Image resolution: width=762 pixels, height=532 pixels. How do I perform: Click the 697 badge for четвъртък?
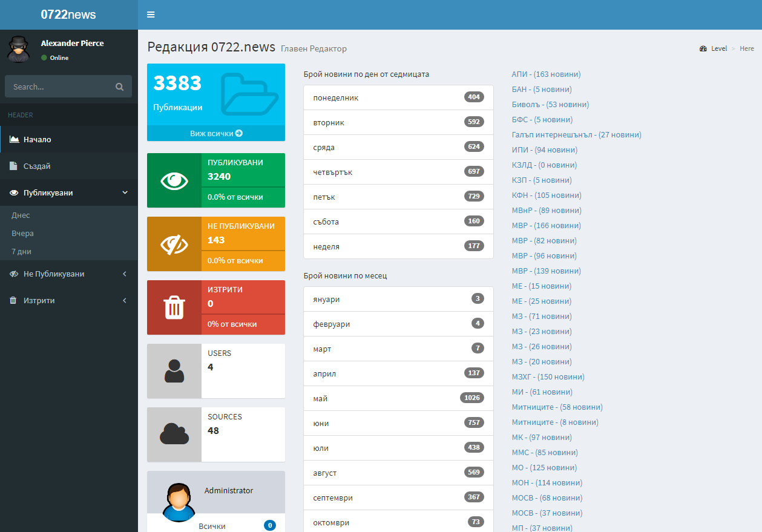tap(474, 171)
